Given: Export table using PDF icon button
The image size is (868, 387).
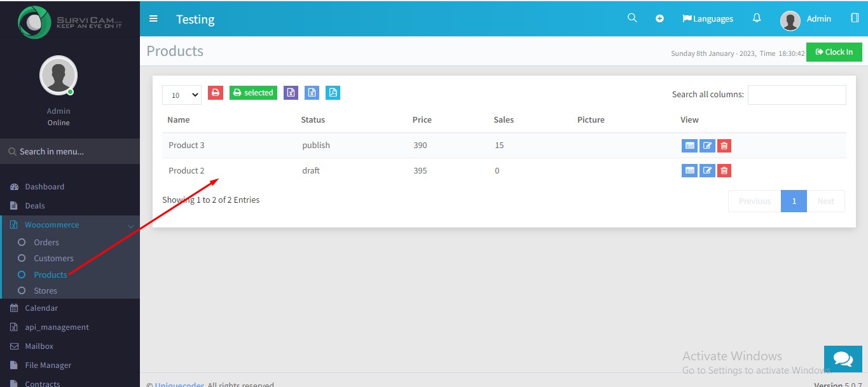Looking at the screenshot, I should 333,93.
